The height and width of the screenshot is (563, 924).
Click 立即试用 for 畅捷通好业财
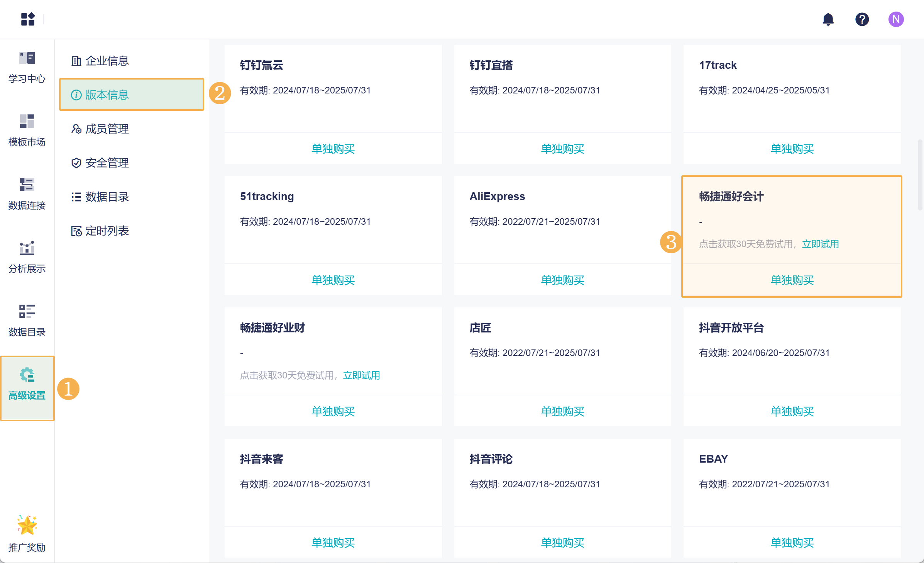click(x=361, y=375)
